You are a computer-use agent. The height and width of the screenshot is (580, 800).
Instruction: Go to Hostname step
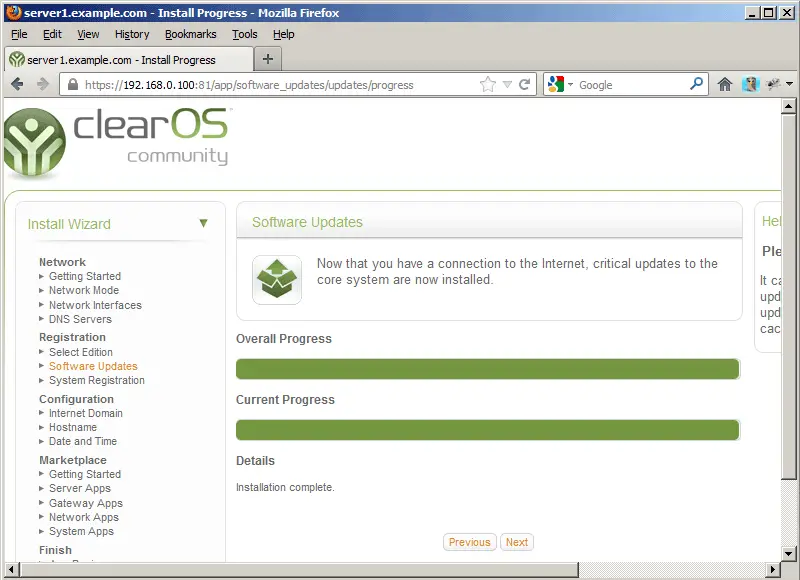[73, 427]
